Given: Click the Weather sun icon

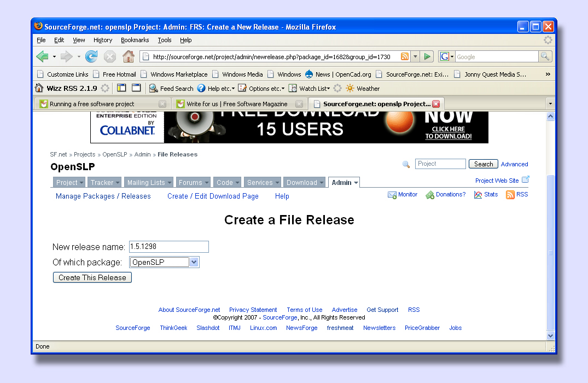Looking at the screenshot, I should tap(350, 88).
